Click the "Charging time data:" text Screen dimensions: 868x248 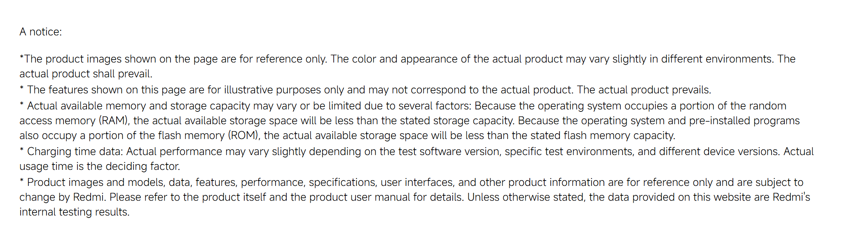[x=75, y=152]
